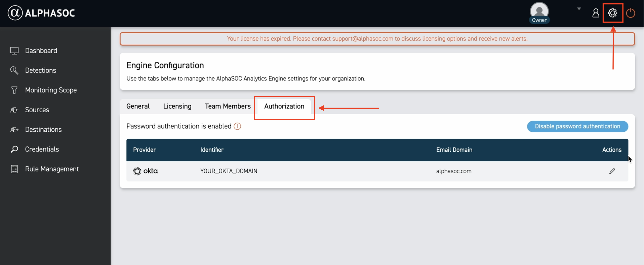Open Credentials from the sidebar
Screen dimensions: 644x265
42,149
